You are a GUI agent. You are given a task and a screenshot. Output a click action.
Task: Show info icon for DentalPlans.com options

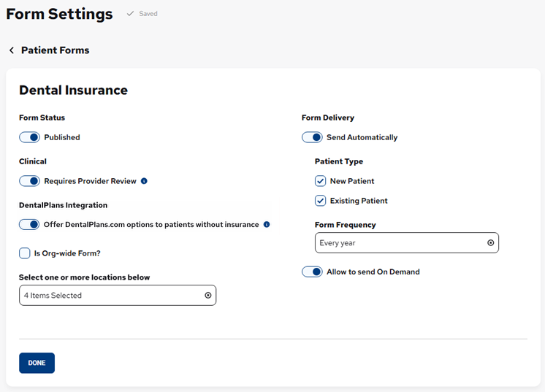[267, 225]
